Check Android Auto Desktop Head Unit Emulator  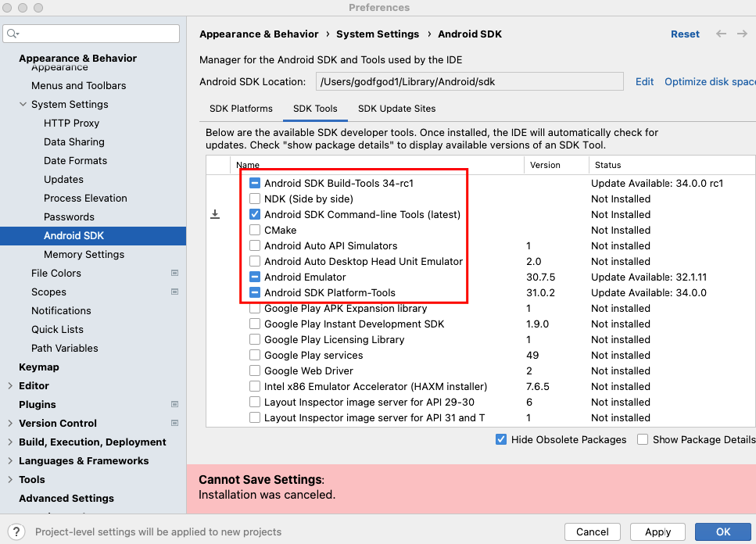pos(255,261)
